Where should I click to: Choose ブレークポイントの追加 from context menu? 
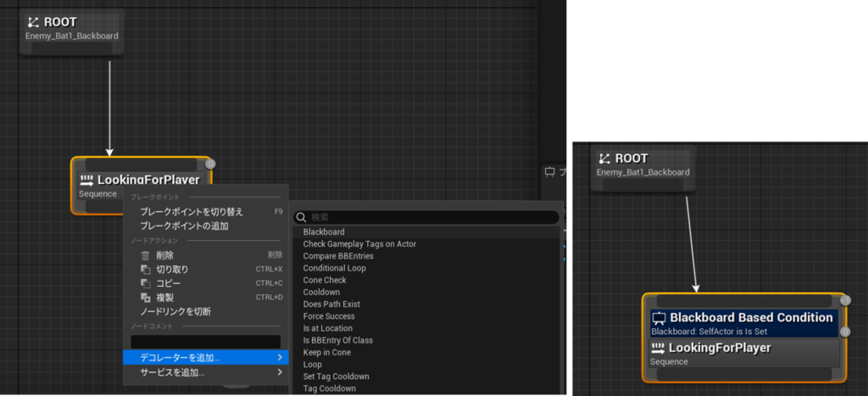click(184, 226)
